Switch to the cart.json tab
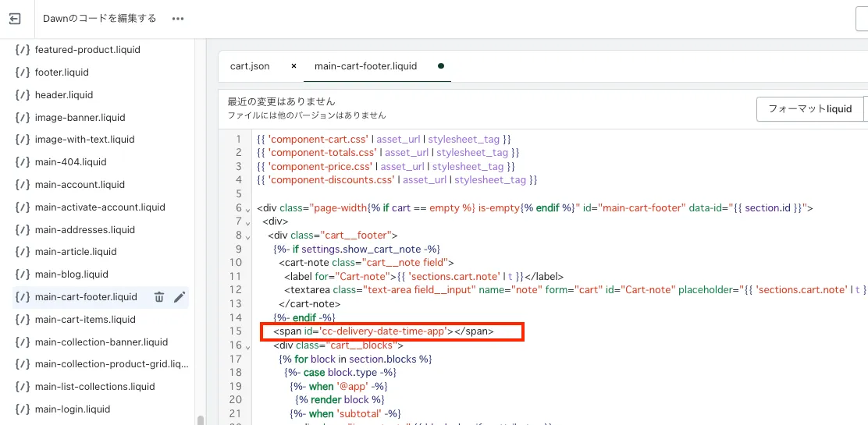 [250, 66]
